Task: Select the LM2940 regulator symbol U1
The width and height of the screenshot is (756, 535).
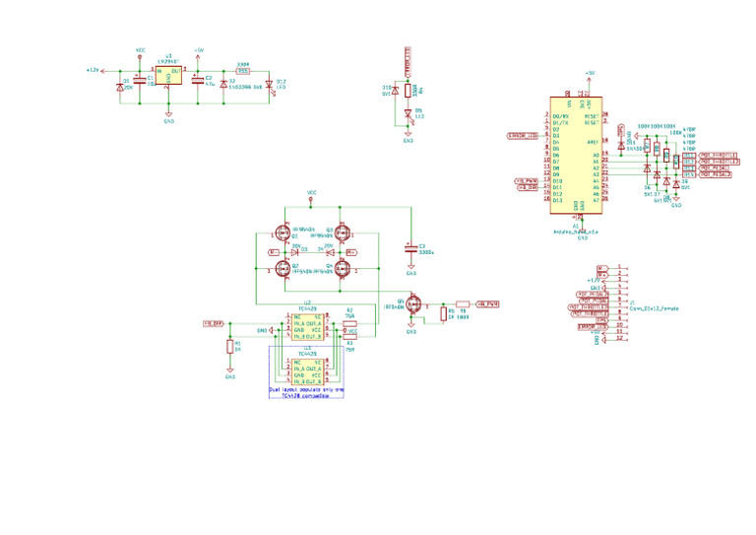Action: coord(168,76)
